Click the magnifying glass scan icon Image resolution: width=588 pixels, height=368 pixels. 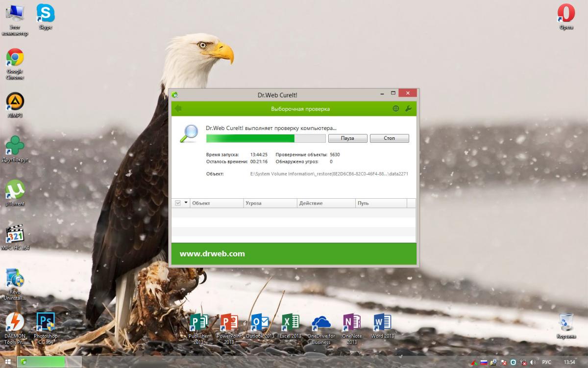click(189, 133)
